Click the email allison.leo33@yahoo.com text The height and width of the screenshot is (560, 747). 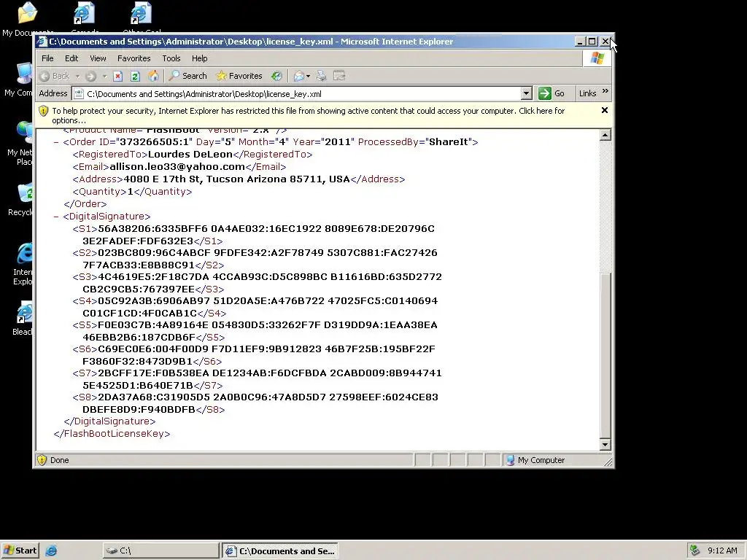(177, 167)
